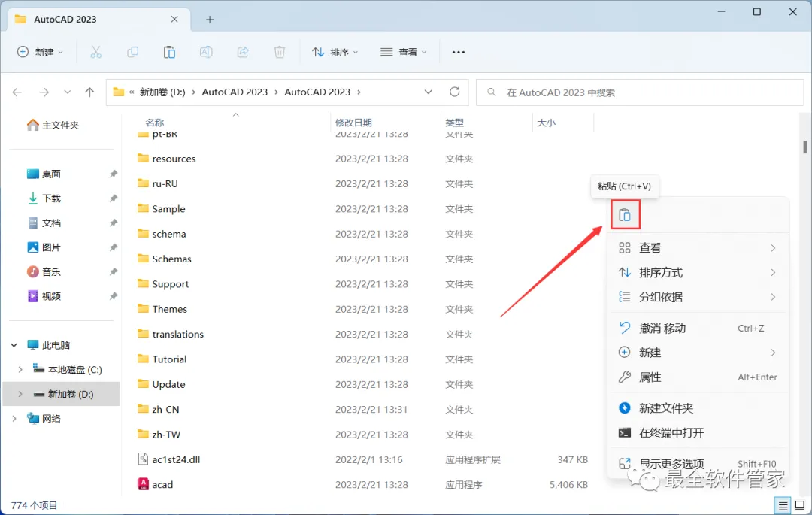This screenshot has width=812, height=515.
Task: Click the Delete trash icon in toolbar
Action: coord(280,52)
